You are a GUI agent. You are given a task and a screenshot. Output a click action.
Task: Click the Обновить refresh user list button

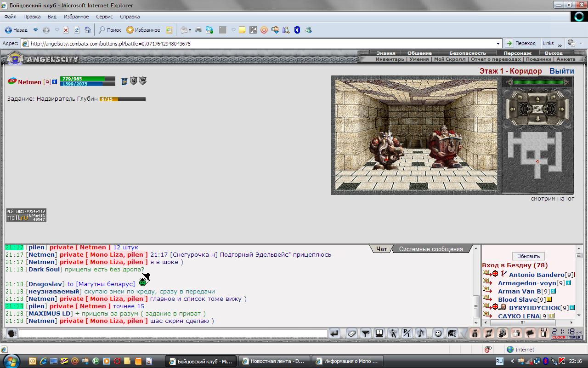pyautogui.click(x=528, y=256)
